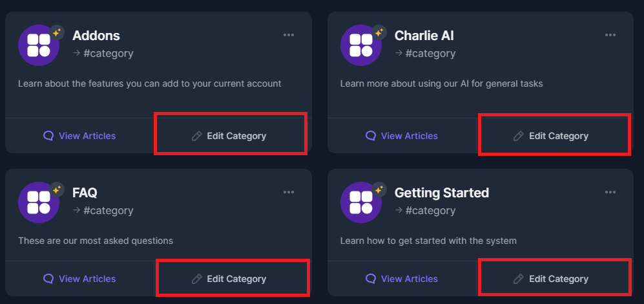Screen dimensions: 644x304
Task: Follow the #category link under Getting Started
Action: 430,211
